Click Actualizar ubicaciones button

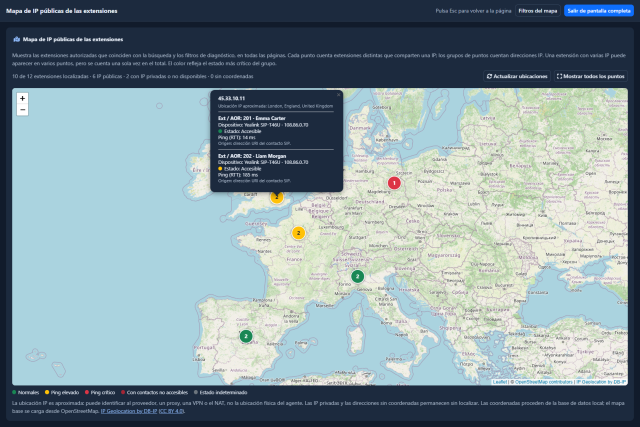517,76
